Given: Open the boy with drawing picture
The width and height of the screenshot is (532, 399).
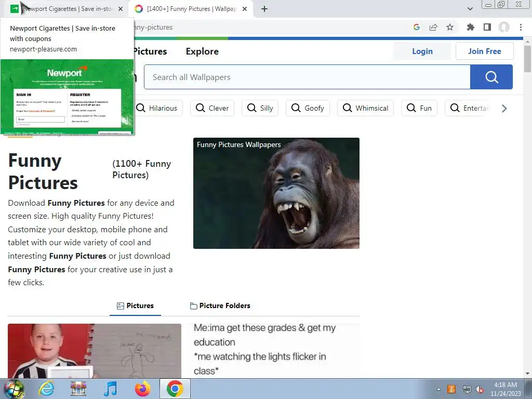Looking at the screenshot, I should click(95, 351).
